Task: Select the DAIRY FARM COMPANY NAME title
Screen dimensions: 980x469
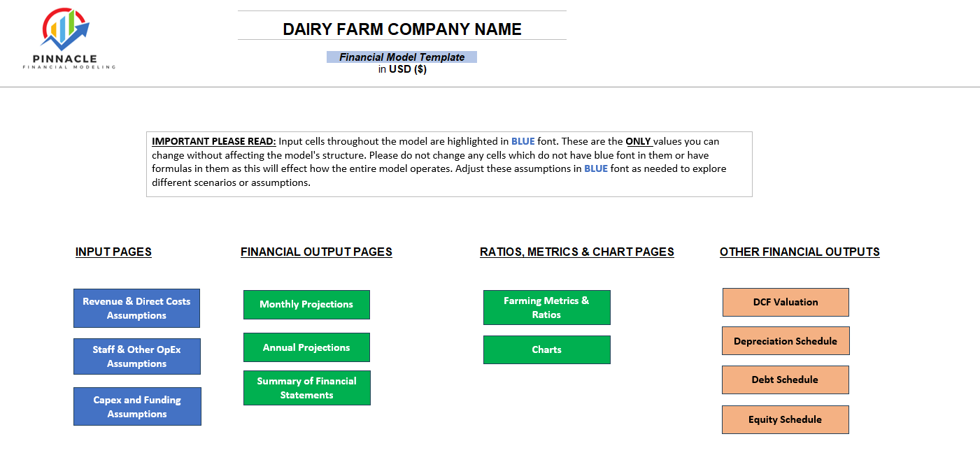Action: (402, 29)
